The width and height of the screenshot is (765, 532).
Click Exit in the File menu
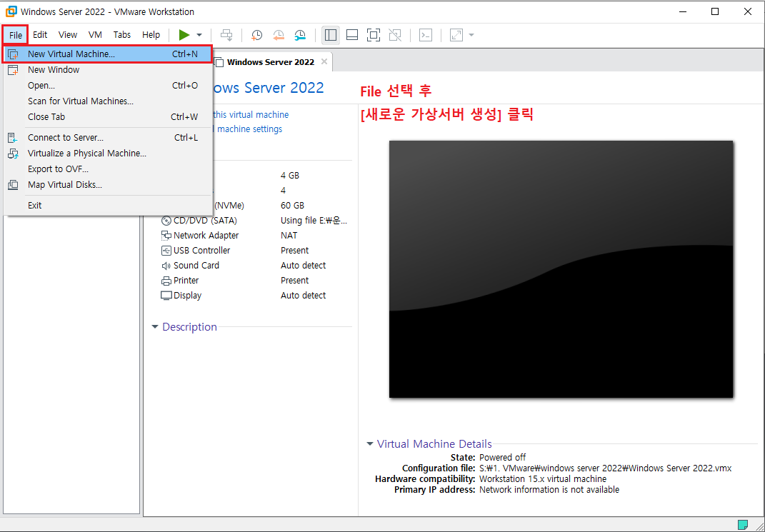(108, 205)
